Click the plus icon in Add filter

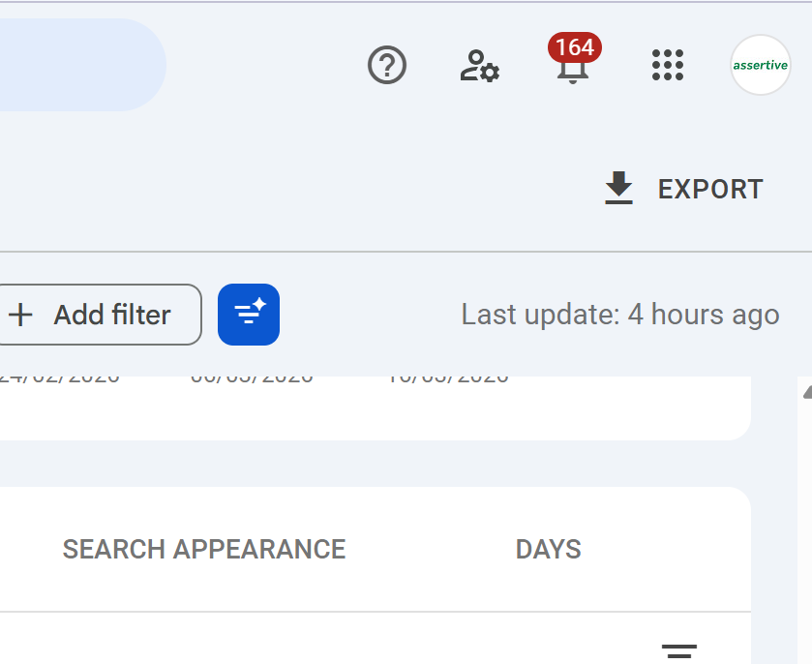20,315
